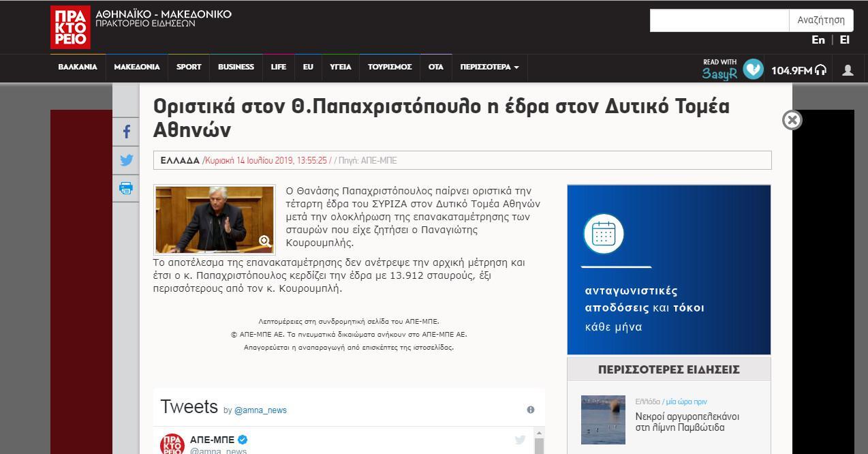This screenshot has width=868, height=454.
Task: Share article on Facebook
Action: click(x=126, y=132)
